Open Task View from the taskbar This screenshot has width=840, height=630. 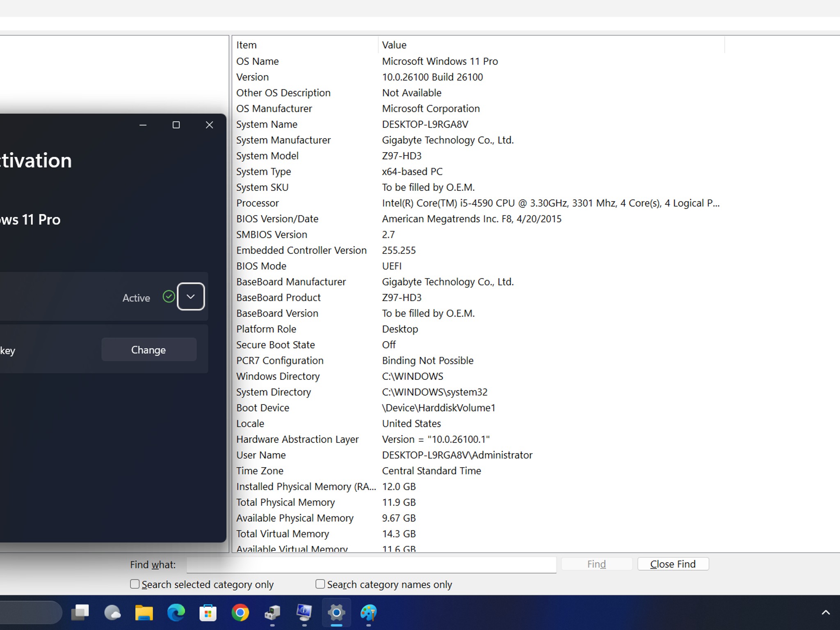[x=80, y=613]
